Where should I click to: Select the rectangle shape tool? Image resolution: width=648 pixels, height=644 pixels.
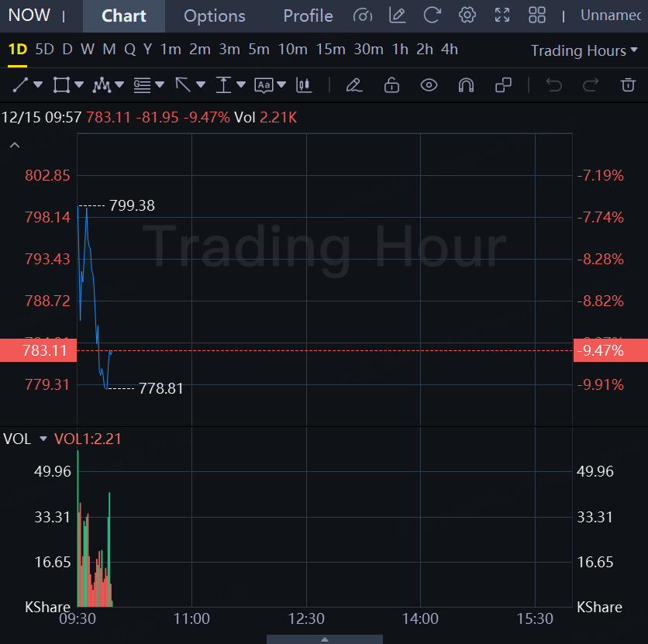61,85
